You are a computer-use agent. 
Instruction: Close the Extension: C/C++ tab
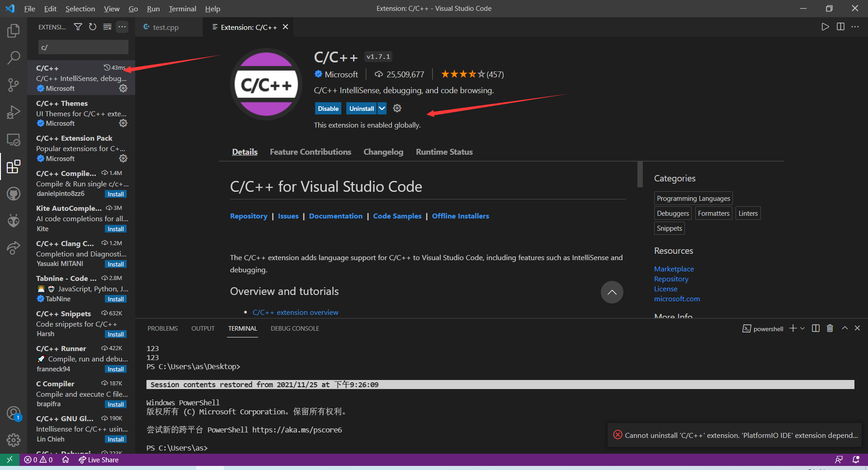click(285, 27)
